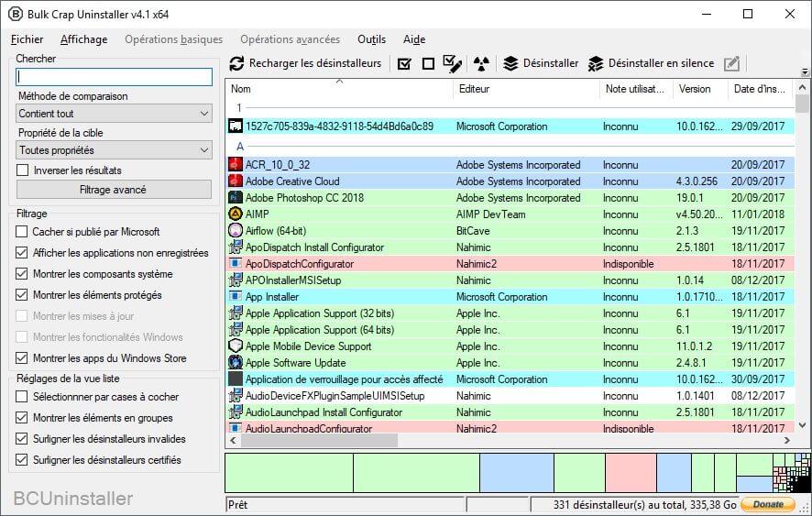The image size is (812, 516).
Task: Click the pink block in the treemap
Action: [631, 473]
